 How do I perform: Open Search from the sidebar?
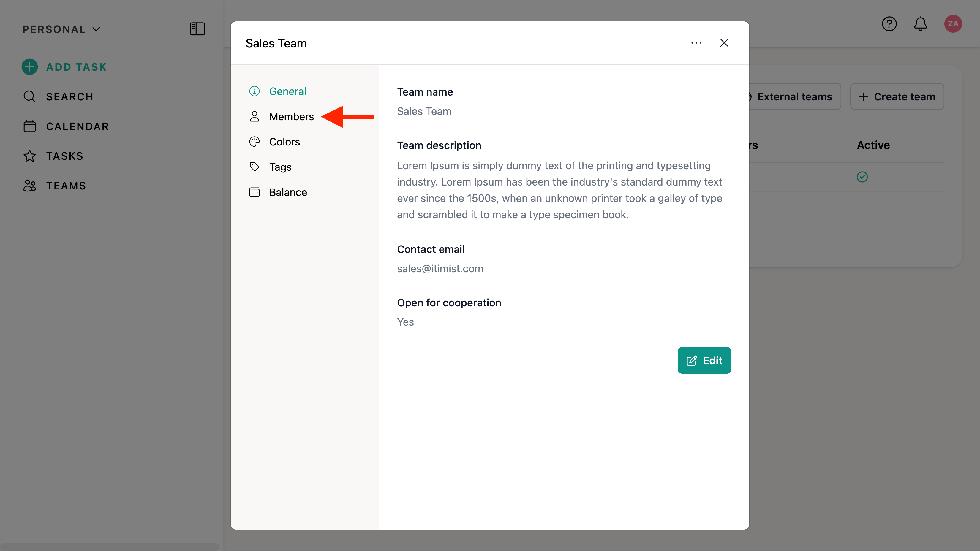tap(69, 96)
